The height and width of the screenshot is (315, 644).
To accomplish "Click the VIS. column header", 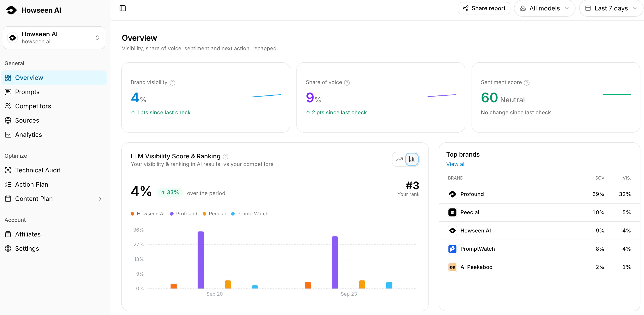I will point(626,178).
